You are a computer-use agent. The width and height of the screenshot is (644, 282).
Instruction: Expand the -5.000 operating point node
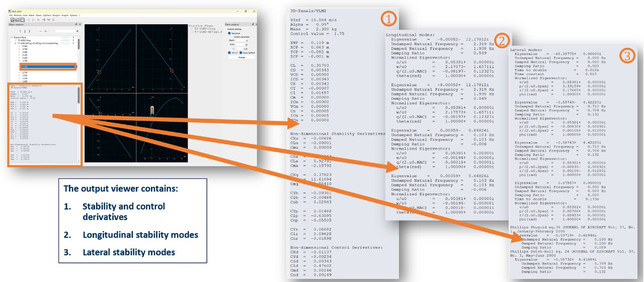click(19, 46)
